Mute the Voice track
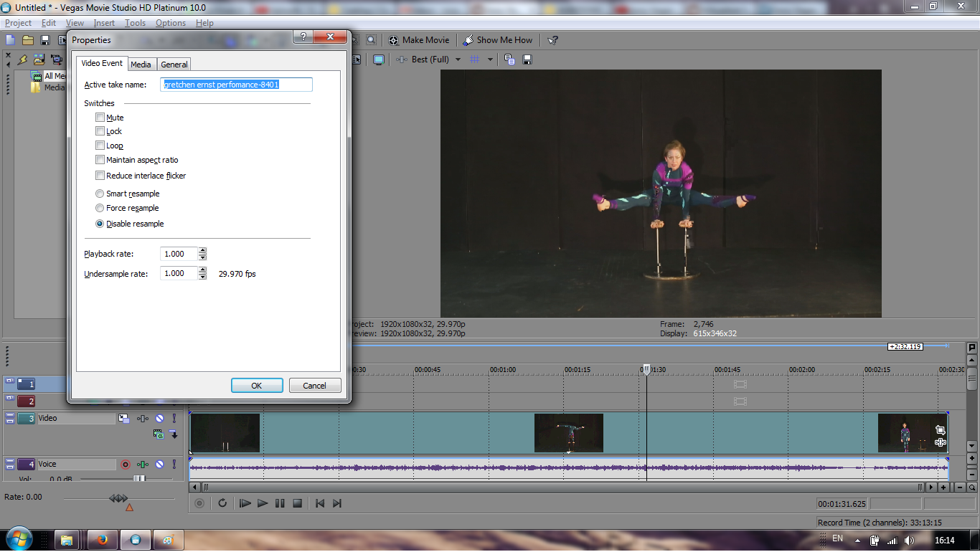 pos(159,465)
